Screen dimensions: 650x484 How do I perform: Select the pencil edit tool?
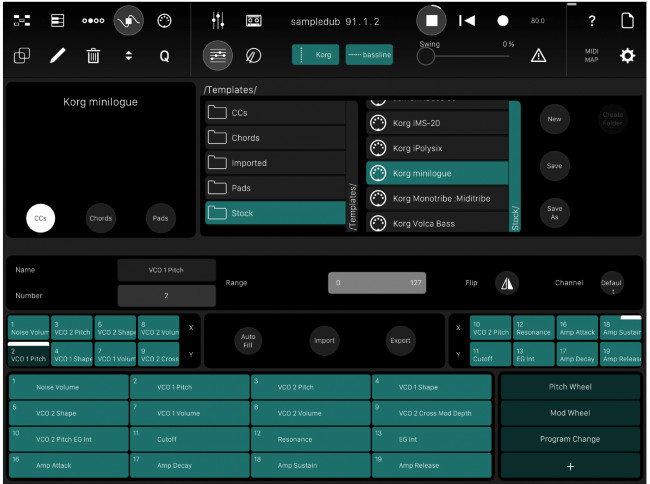(x=57, y=56)
